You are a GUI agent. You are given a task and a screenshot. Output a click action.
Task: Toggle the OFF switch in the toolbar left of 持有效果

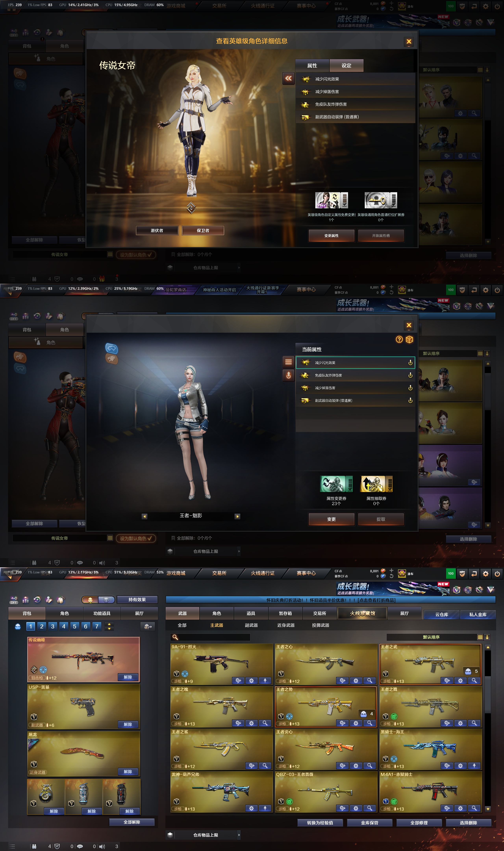coord(14,600)
